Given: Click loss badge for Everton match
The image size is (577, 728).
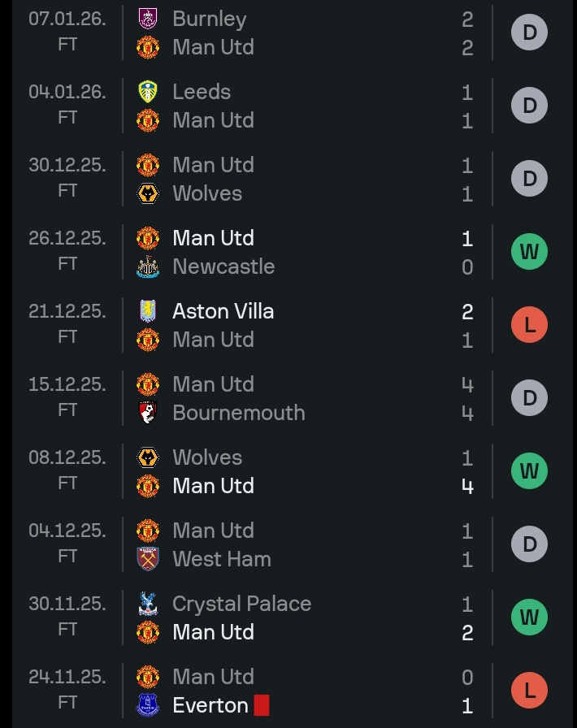Looking at the screenshot, I should click(x=530, y=691).
